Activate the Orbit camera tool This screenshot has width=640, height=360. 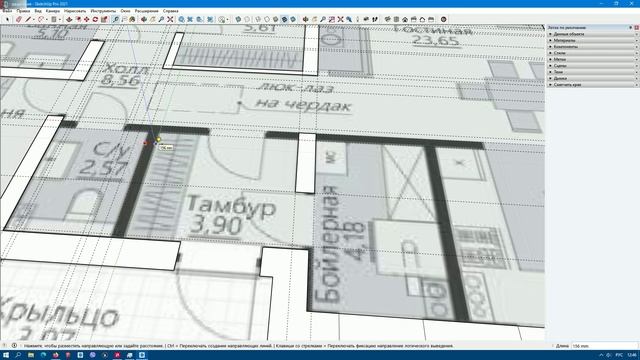(x=144, y=19)
